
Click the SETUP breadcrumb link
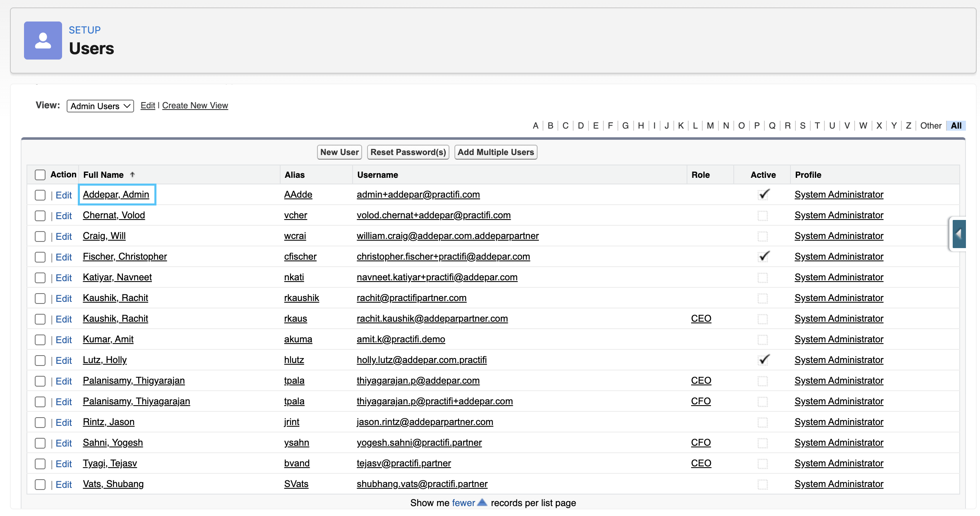point(84,30)
